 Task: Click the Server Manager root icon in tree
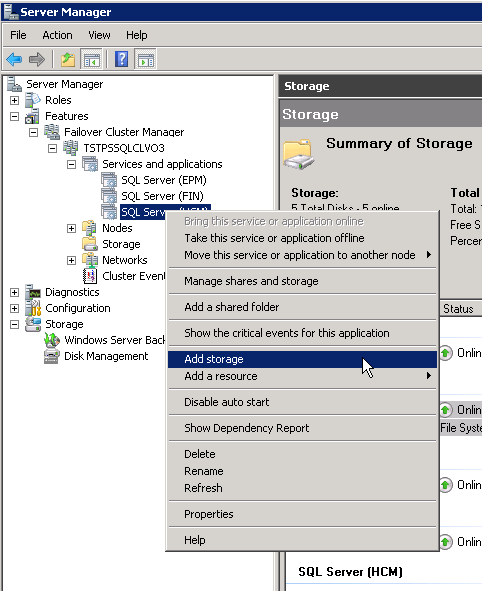coord(14,84)
